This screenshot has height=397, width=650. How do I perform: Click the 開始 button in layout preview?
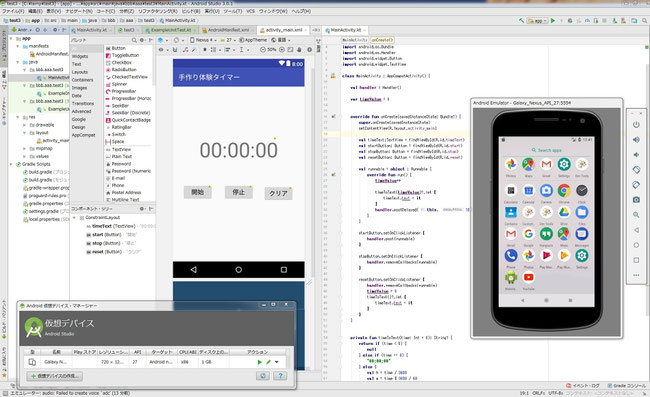(x=198, y=192)
